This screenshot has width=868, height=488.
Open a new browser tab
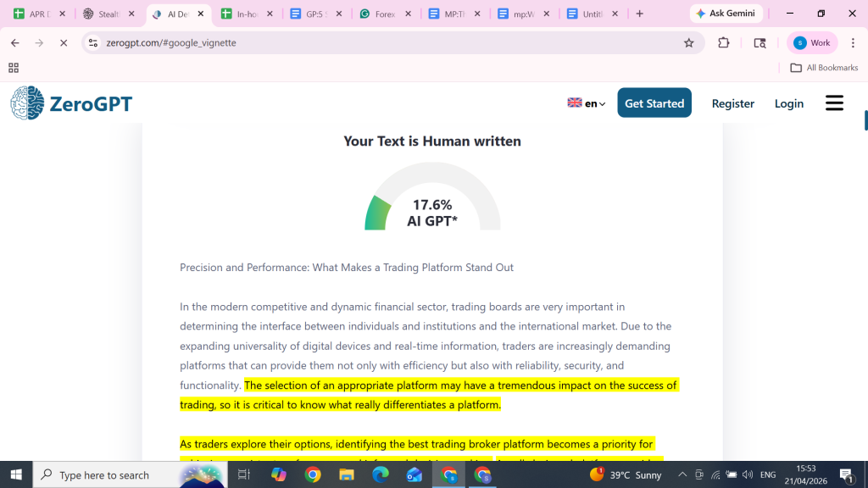click(x=639, y=14)
